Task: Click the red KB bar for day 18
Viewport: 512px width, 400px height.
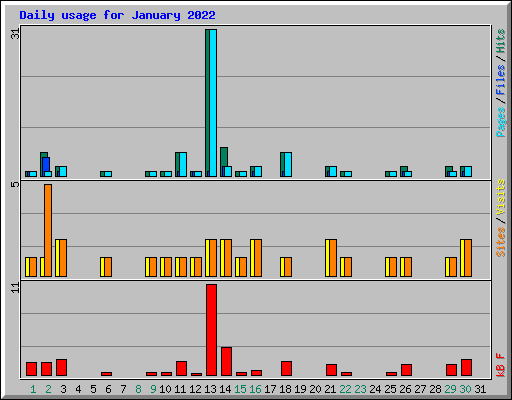Action: point(286,369)
